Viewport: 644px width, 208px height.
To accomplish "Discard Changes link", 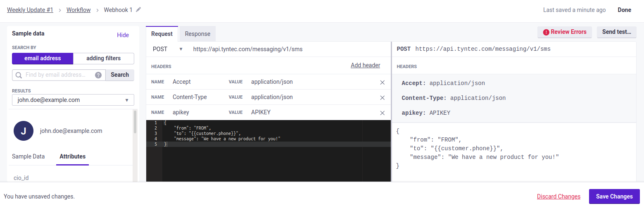I will tap(558, 196).
